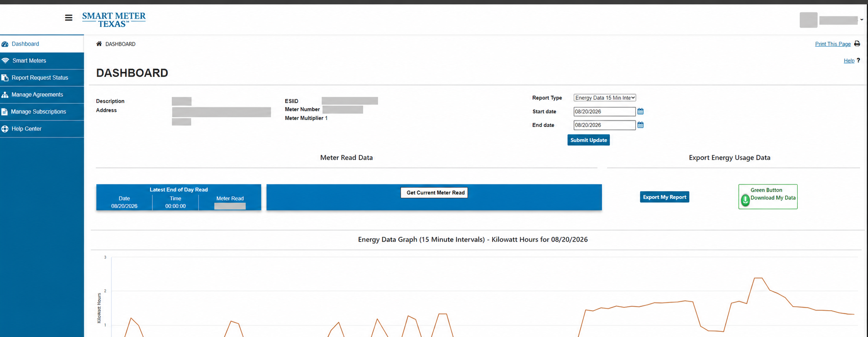
Task: Open Dashboard in the sidebar
Action: (x=42, y=44)
